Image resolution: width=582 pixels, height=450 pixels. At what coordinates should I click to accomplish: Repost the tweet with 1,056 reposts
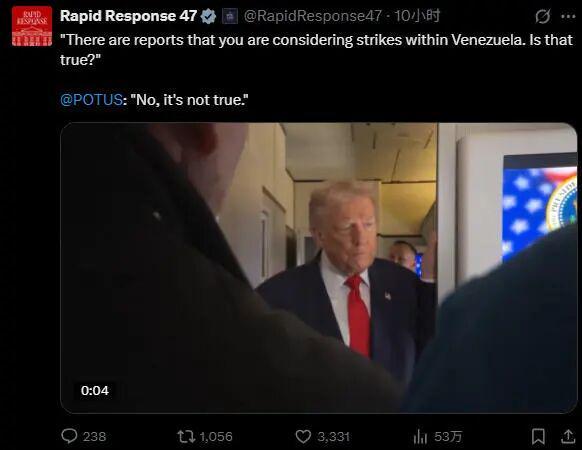coord(186,436)
